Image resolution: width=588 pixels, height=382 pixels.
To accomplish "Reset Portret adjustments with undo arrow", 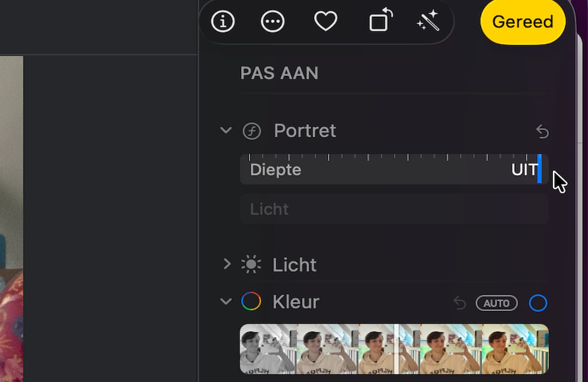I will click(x=542, y=131).
